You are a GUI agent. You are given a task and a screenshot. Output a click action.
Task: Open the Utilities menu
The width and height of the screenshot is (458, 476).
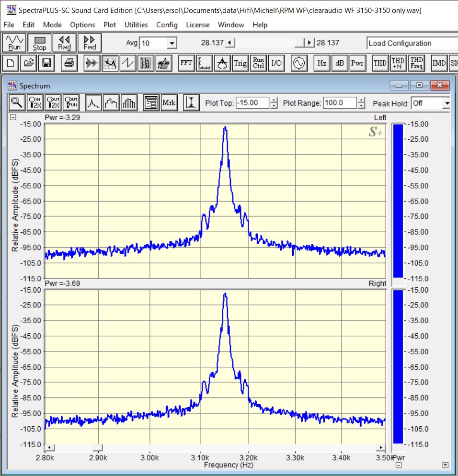coord(136,24)
